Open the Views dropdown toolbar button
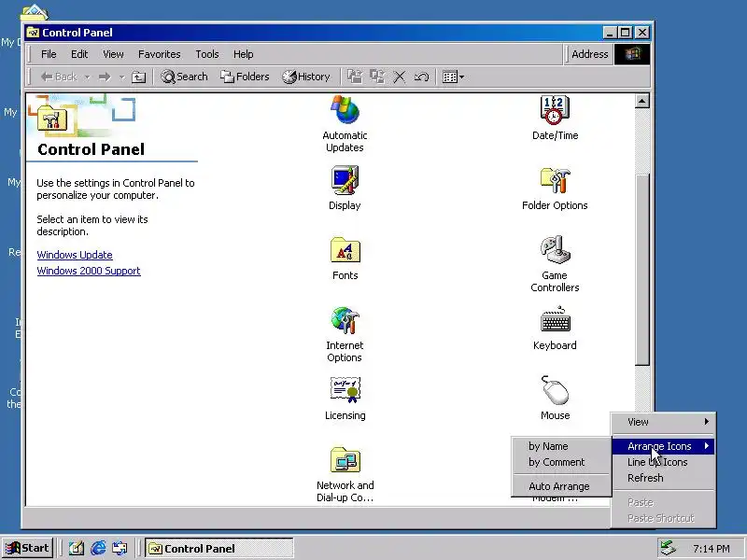The height and width of the screenshot is (560, 747). coord(453,77)
